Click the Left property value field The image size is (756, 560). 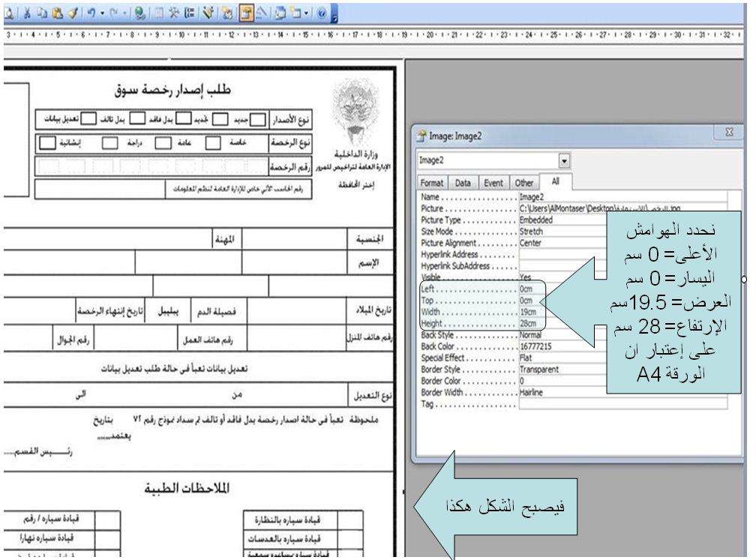531,289
